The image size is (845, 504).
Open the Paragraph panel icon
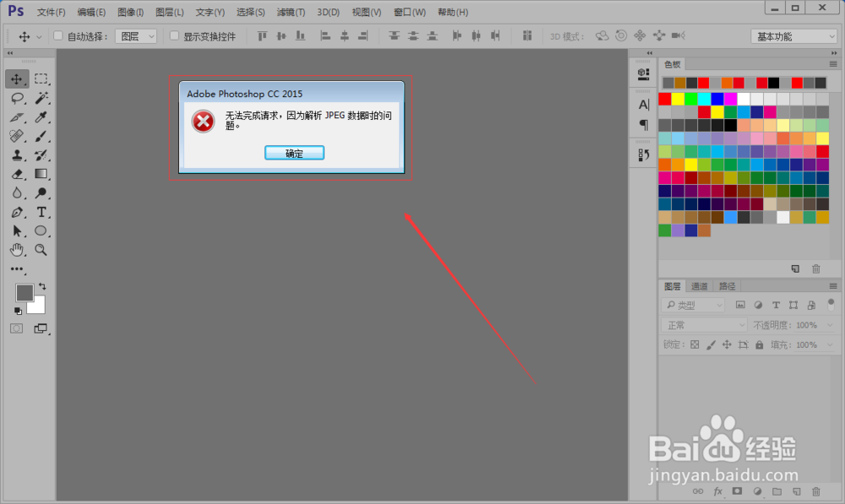[x=643, y=125]
